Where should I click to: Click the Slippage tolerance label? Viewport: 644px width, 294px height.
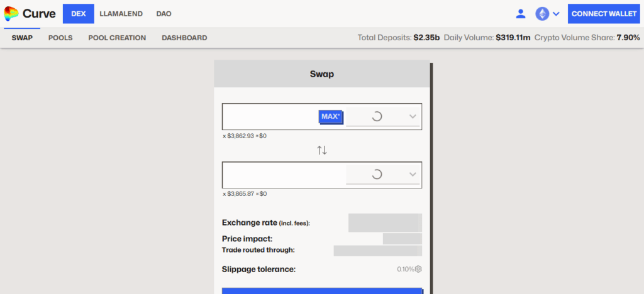(258, 269)
